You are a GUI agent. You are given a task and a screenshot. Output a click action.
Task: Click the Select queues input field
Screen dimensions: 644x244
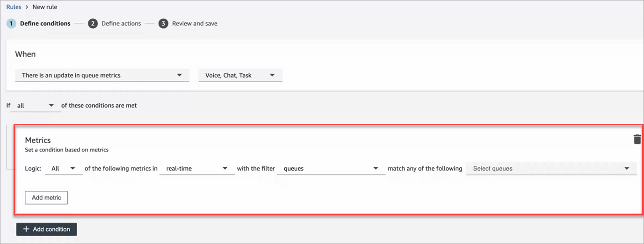point(543,169)
